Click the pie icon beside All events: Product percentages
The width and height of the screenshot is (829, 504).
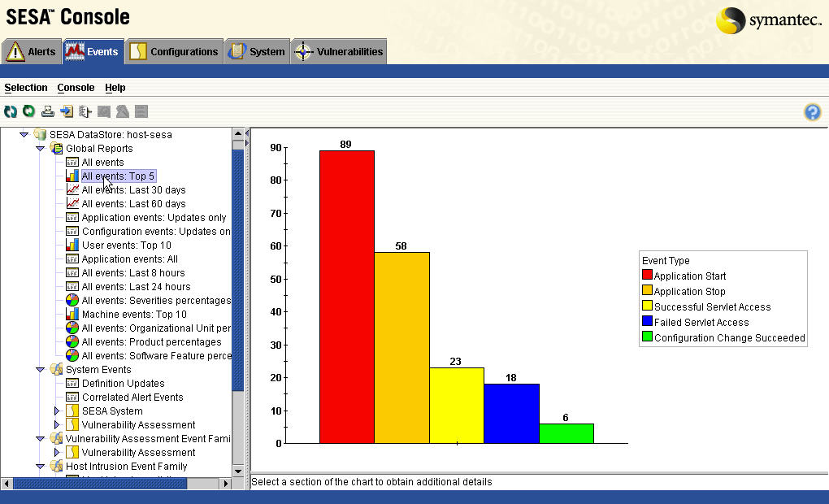point(72,341)
